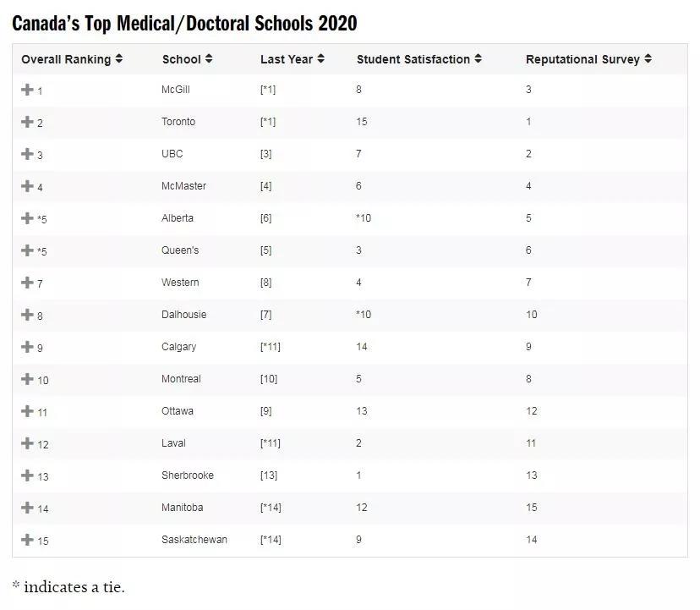
Task: Click the Montreal school name
Action: [181, 379]
